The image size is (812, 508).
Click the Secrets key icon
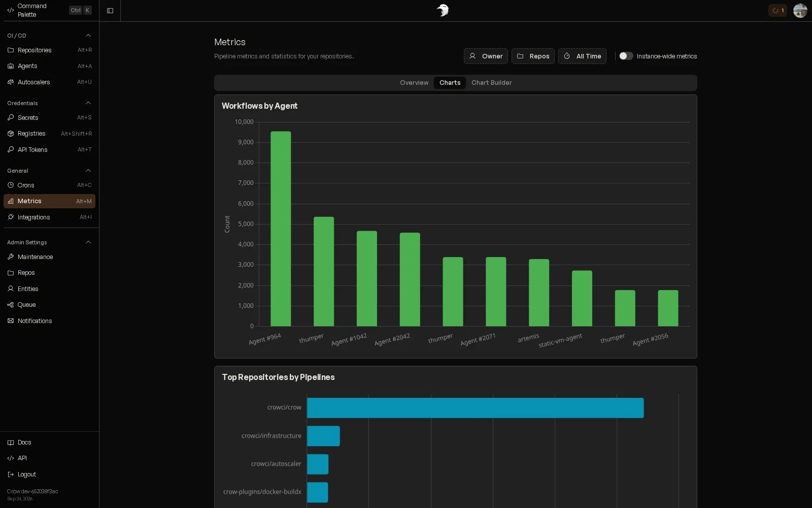point(11,118)
